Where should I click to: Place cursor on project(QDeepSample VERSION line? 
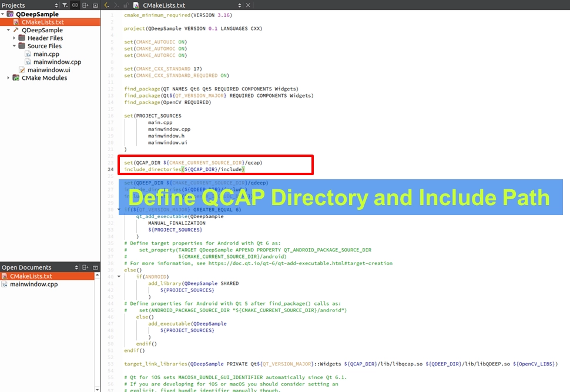(x=193, y=29)
